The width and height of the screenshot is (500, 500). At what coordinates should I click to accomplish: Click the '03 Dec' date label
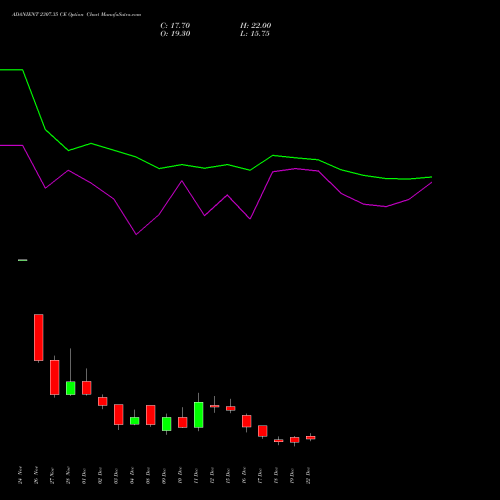click(x=116, y=475)
